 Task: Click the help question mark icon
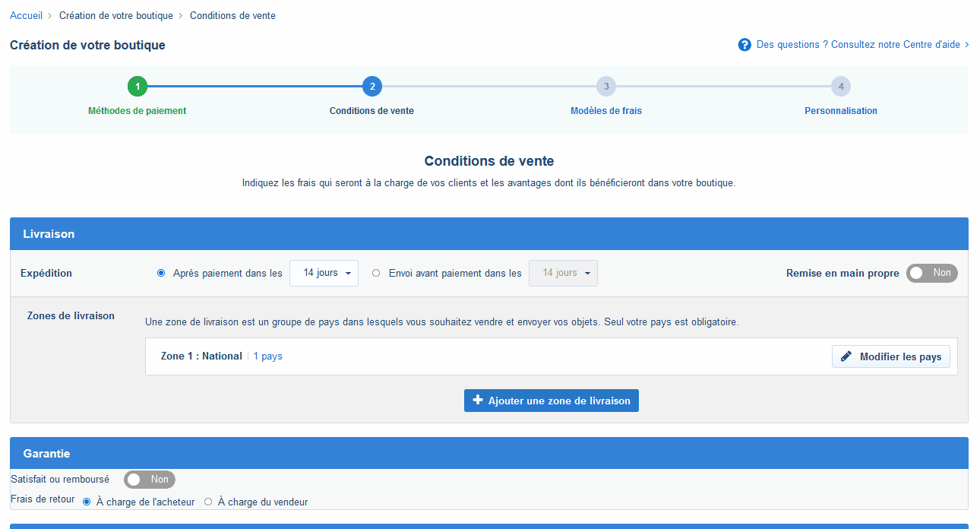click(x=744, y=45)
